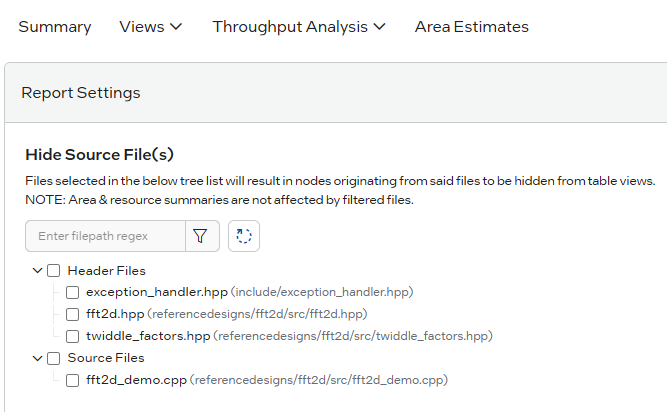The height and width of the screenshot is (412, 667).
Task: Go to the Summary tab
Action: [x=55, y=27]
